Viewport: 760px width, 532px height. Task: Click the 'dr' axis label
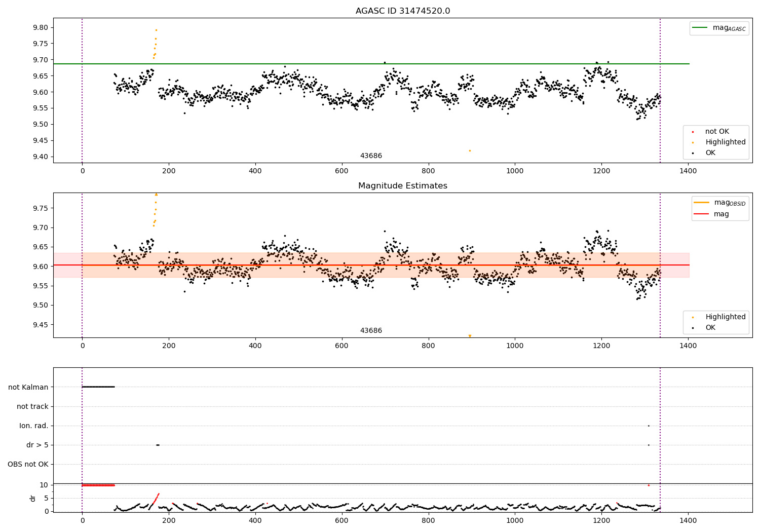[33, 498]
